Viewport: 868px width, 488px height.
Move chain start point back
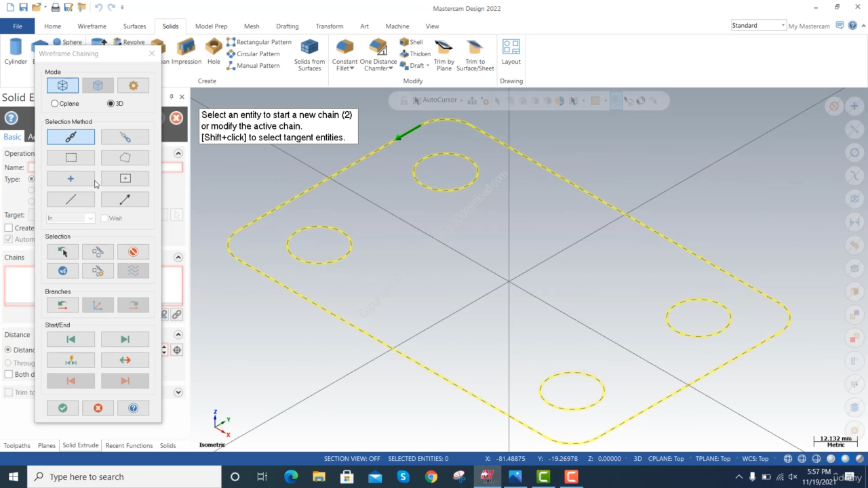point(71,339)
